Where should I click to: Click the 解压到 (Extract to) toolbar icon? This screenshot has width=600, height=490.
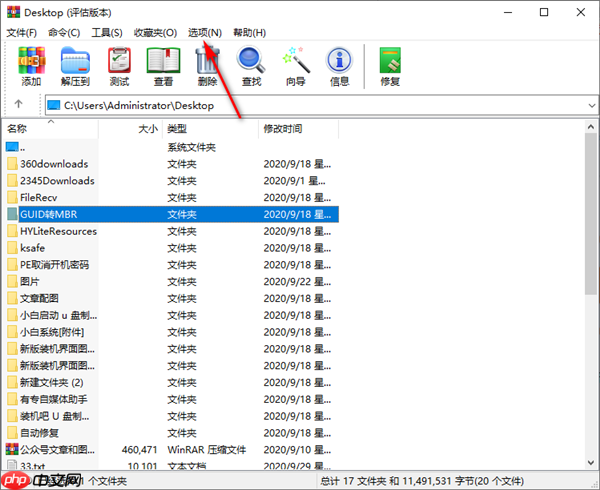tap(75, 60)
